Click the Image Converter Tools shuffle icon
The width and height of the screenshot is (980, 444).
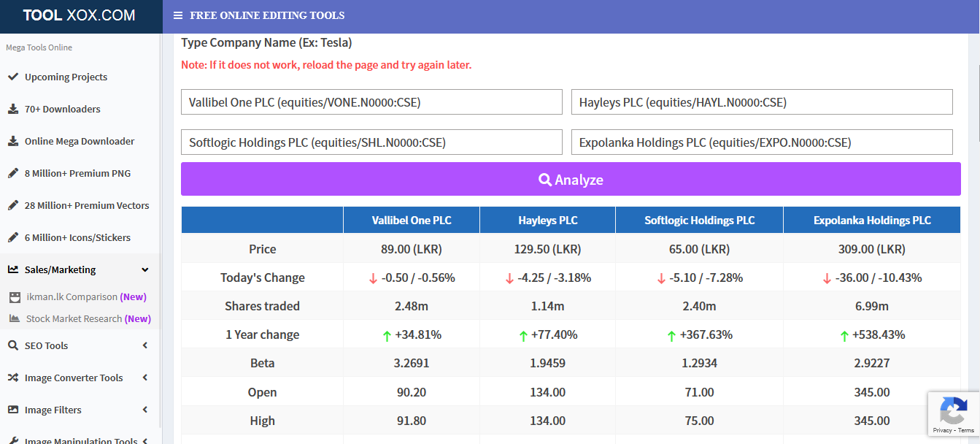pyautogui.click(x=12, y=378)
